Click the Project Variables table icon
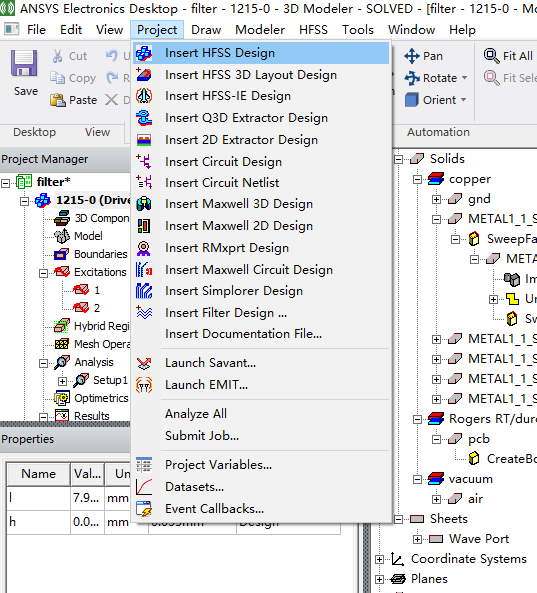Image resolution: width=537 pixels, height=593 pixels. (x=144, y=465)
